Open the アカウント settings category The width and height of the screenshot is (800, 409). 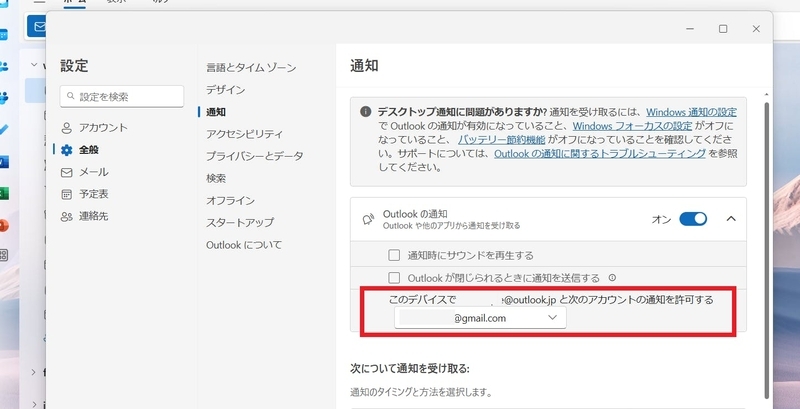pyautogui.click(x=94, y=127)
